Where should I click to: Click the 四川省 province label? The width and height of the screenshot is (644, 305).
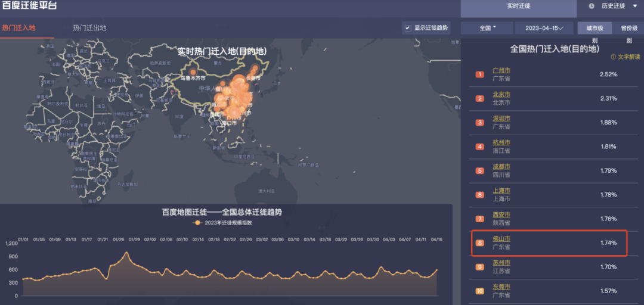tap(501, 175)
